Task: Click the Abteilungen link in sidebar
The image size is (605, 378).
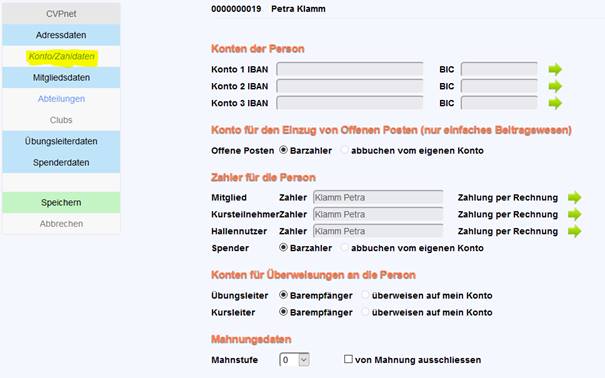Action: 61,99
